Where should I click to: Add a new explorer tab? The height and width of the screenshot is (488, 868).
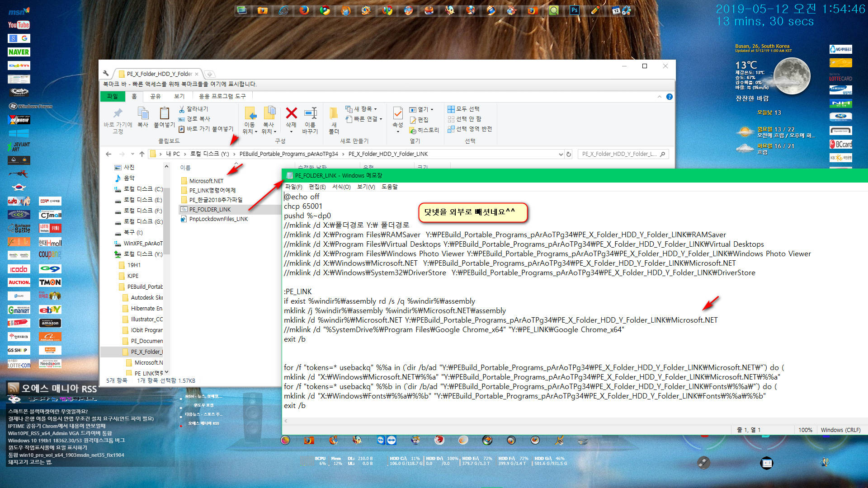click(209, 74)
